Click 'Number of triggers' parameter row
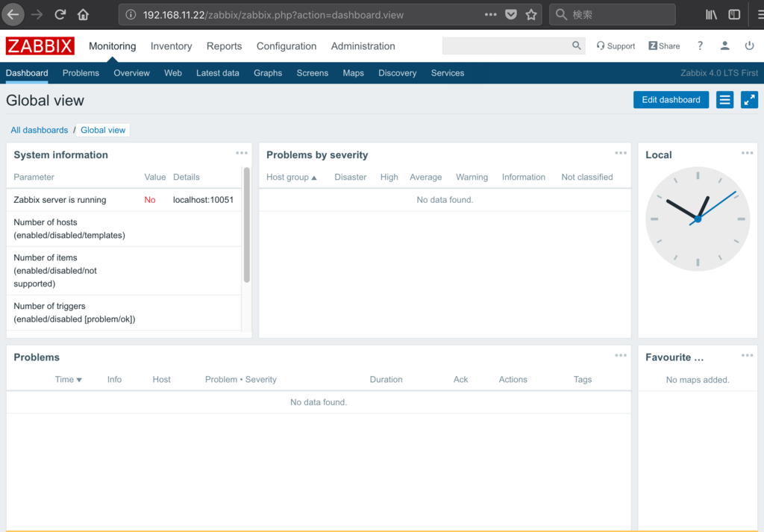Viewport: 764px width, 532px height. tap(124, 313)
